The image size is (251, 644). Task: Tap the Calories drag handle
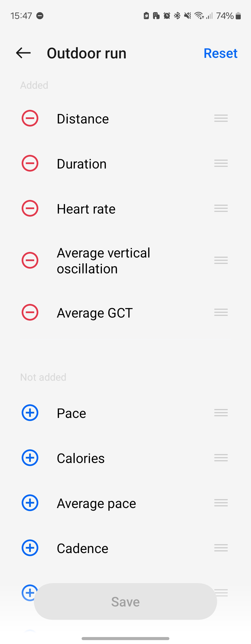(x=221, y=458)
